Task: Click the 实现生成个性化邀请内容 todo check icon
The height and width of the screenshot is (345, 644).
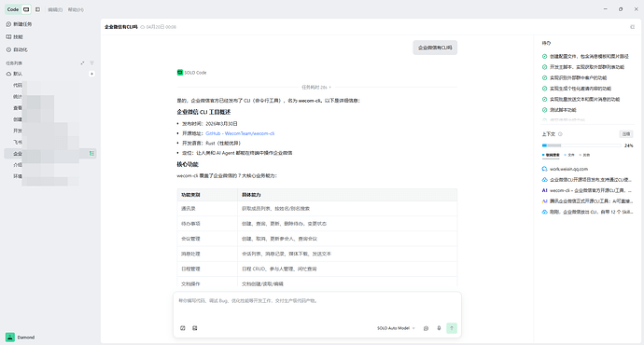Action: [x=545, y=89]
